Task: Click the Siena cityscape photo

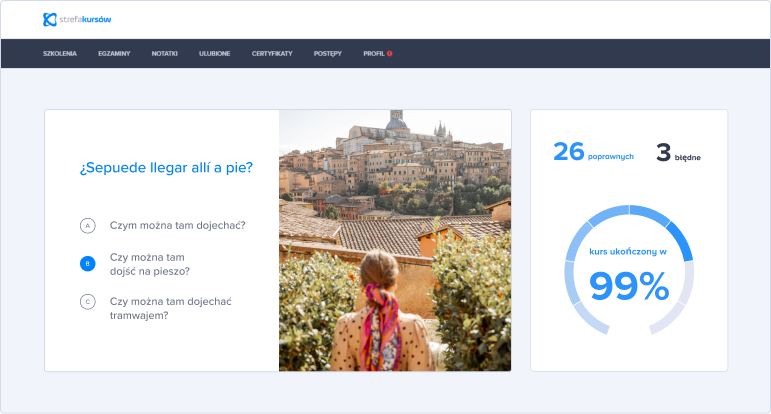Action: pyautogui.click(x=394, y=240)
